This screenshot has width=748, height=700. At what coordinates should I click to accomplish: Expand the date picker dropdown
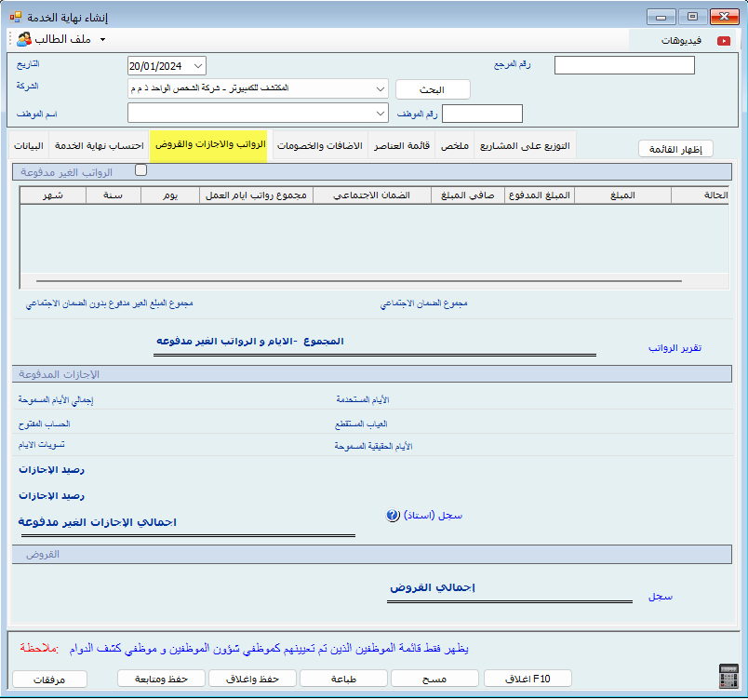[198, 66]
